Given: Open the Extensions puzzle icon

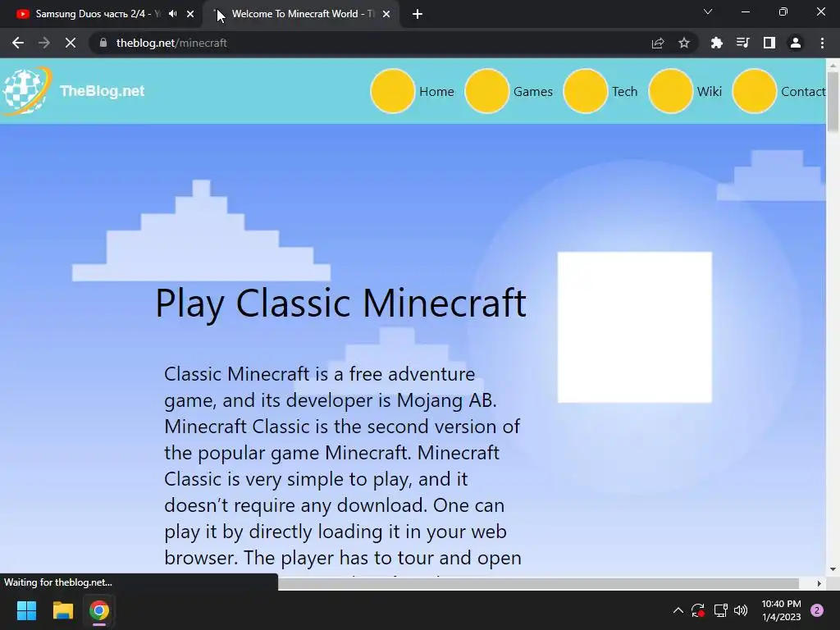Looking at the screenshot, I should tap(716, 43).
